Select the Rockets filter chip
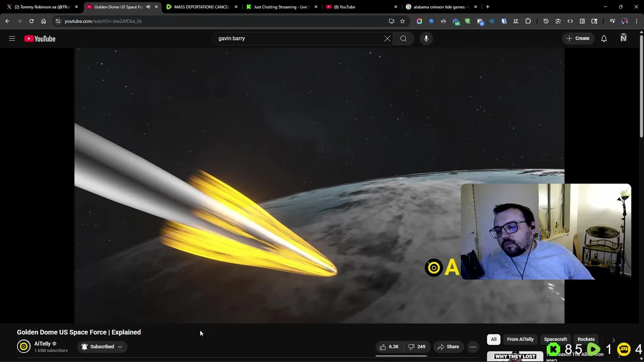 point(586,339)
